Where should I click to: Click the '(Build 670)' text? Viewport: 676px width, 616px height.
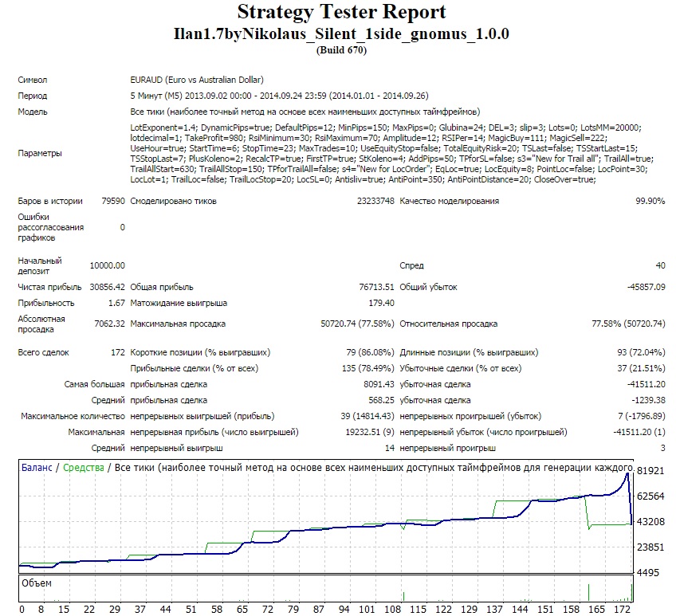[341, 50]
